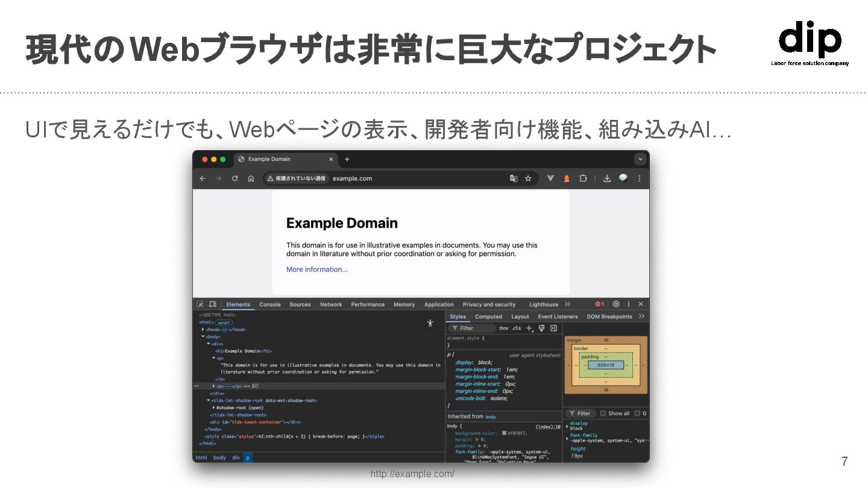The height and width of the screenshot is (488, 868).
Task: Switch to the Sources panel
Action: click(300, 305)
